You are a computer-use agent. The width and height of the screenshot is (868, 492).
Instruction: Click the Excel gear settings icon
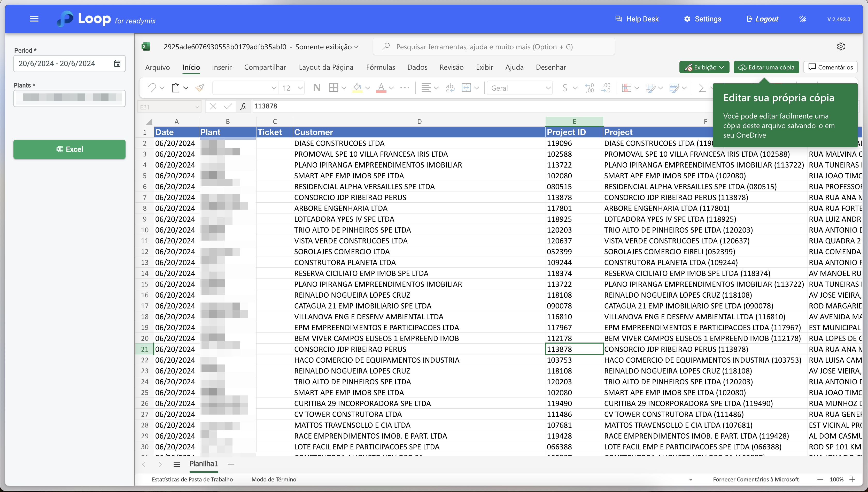[841, 47]
